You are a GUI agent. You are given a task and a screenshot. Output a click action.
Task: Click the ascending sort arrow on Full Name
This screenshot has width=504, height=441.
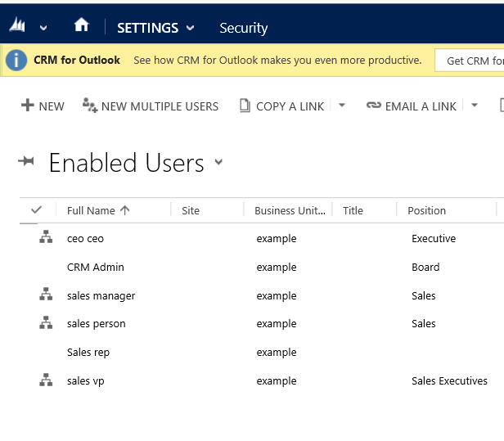[124, 210]
